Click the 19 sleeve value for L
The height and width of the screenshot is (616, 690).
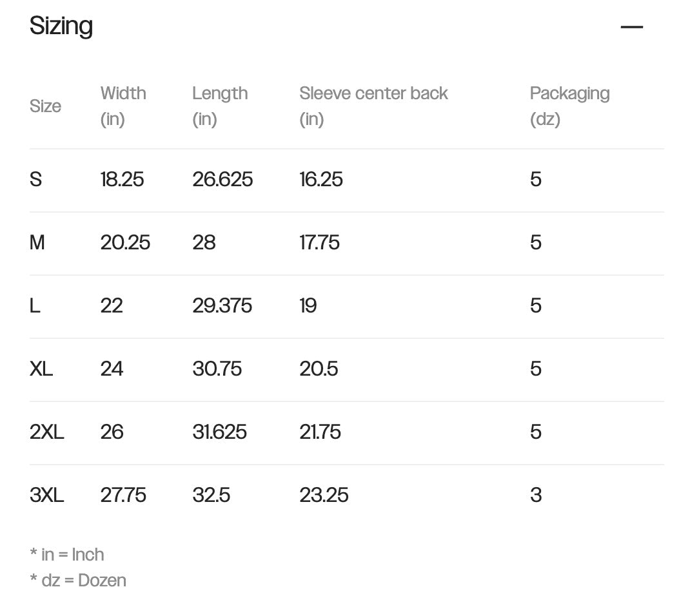click(x=308, y=305)
